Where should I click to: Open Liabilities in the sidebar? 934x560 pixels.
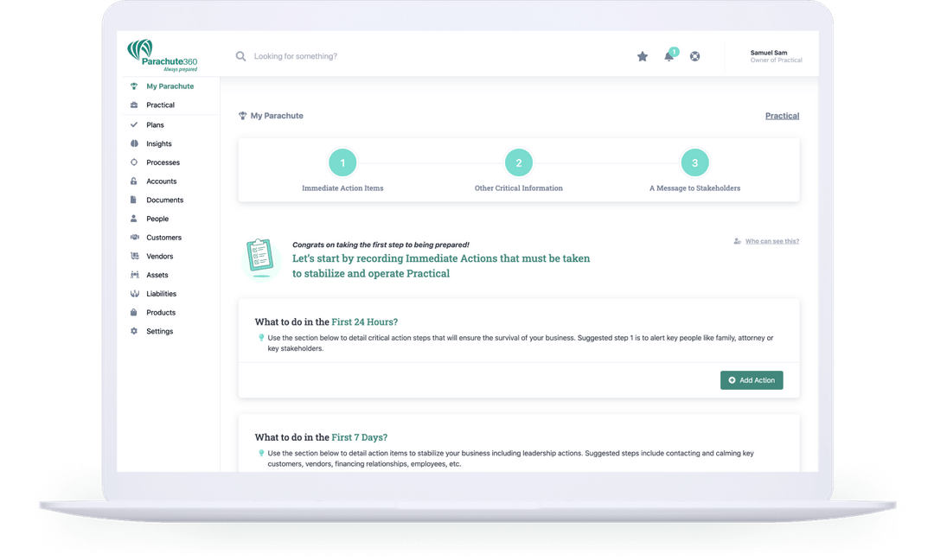(162, 293)
